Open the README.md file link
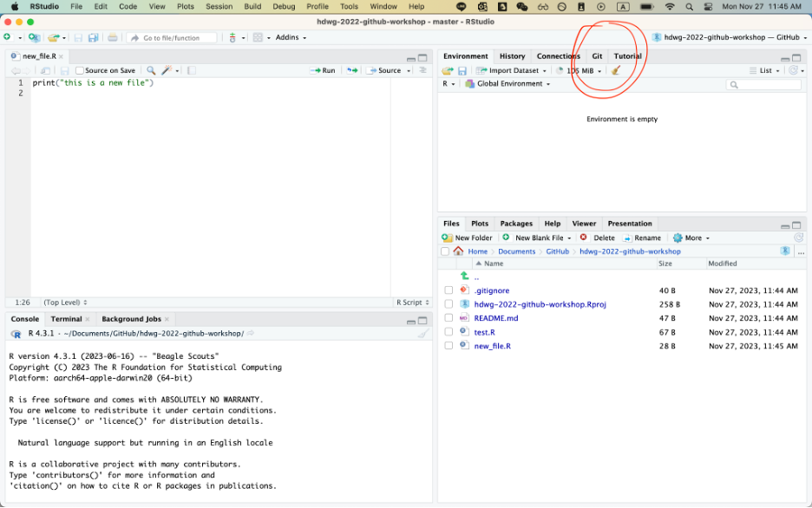The image size is (812, 508). coord(496,318)
